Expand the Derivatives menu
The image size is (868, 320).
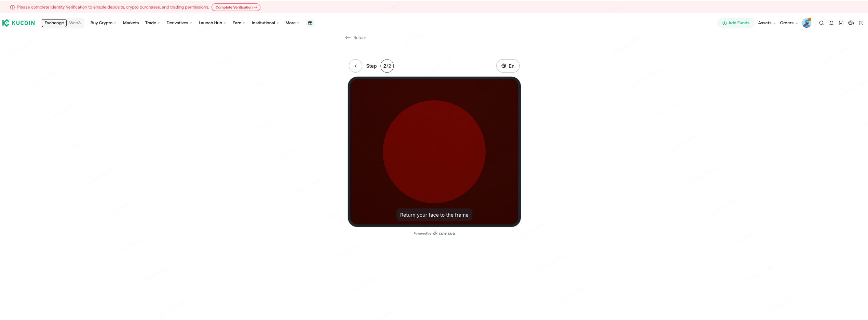pos(179,23)
